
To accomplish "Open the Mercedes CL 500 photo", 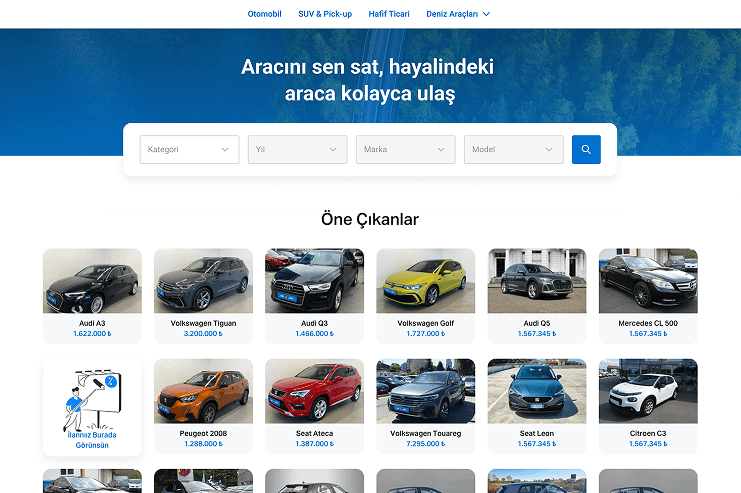I will (x=648, y=281).
